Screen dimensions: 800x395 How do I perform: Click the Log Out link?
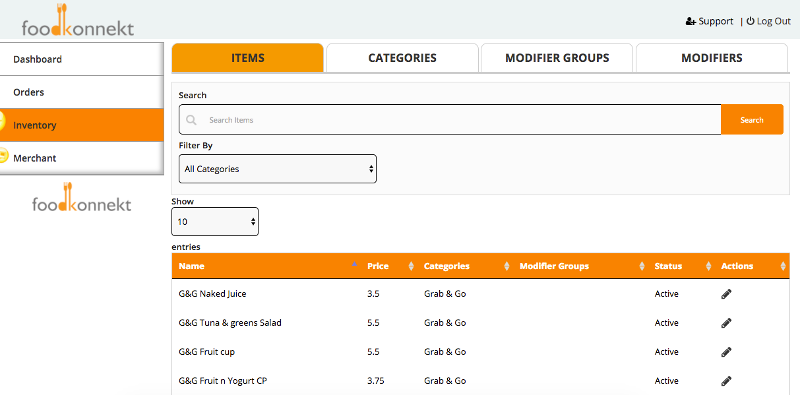tap(769, 21)
